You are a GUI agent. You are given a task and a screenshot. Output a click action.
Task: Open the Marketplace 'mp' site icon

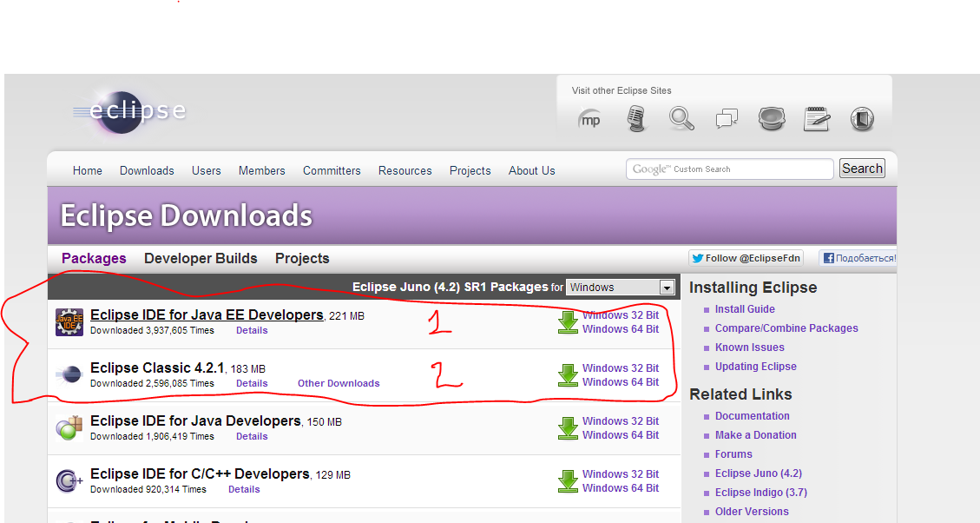pyautogui.click(x=589, y=119)
